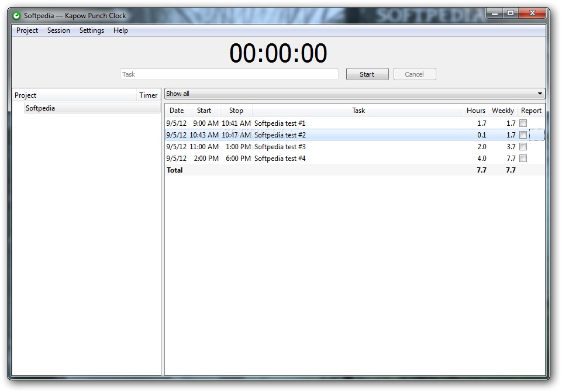Viewport: 562px width, 392px height.
Task: Check the Report box for Softpedia test #2
Action: point(523,135)
